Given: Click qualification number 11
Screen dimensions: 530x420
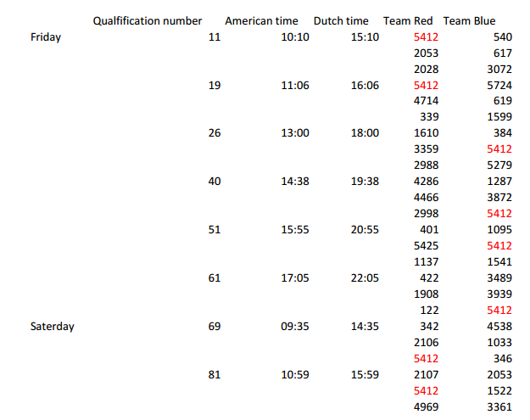Looking at the screenshot, I should [x=215, y=36].
